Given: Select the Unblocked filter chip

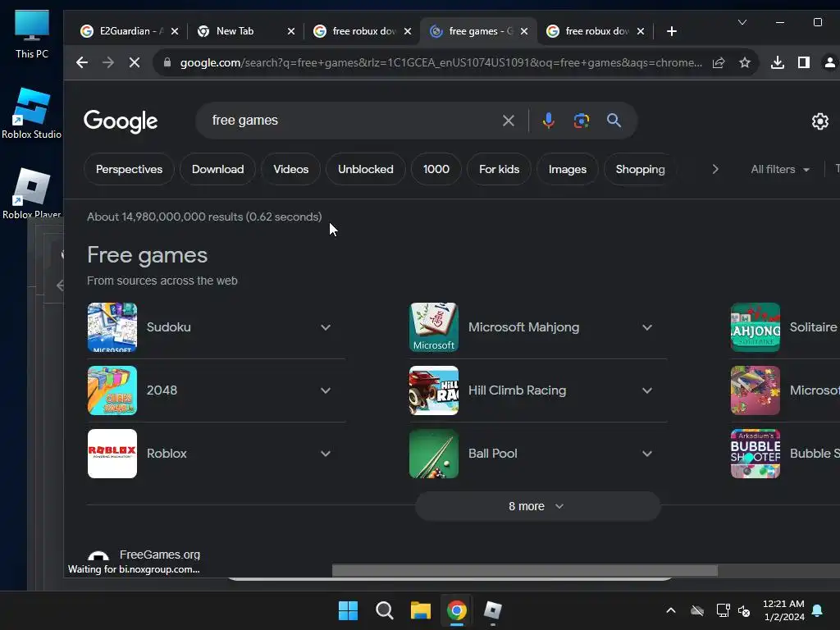Looking at the screenshot, I should pos(365,169).
